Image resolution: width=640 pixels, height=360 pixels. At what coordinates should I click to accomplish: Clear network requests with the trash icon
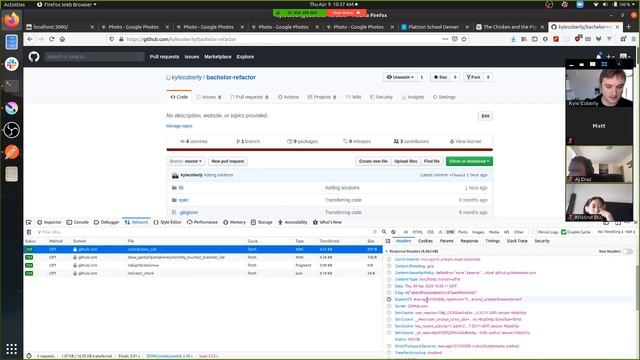pos(29,232)
